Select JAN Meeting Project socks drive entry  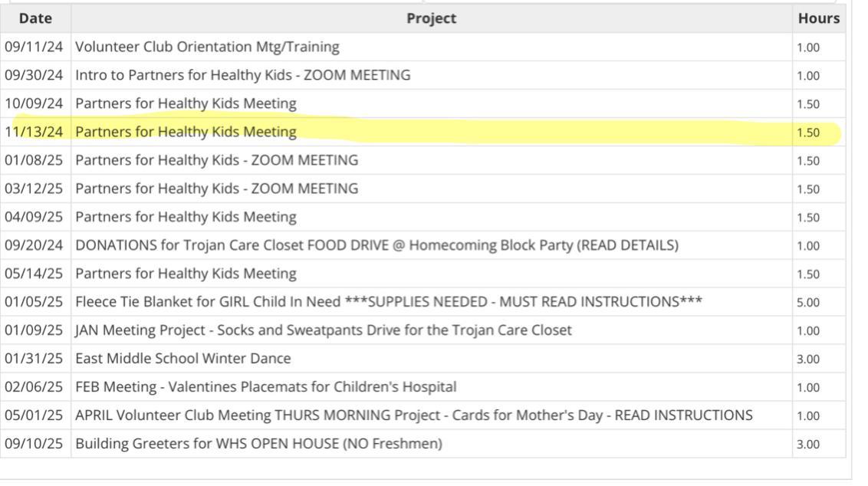[323, 330]
